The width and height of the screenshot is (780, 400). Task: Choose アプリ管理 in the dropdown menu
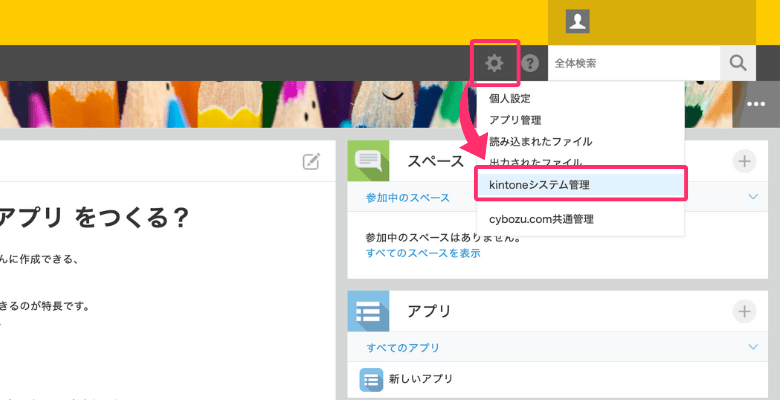(x=515, y=120)
